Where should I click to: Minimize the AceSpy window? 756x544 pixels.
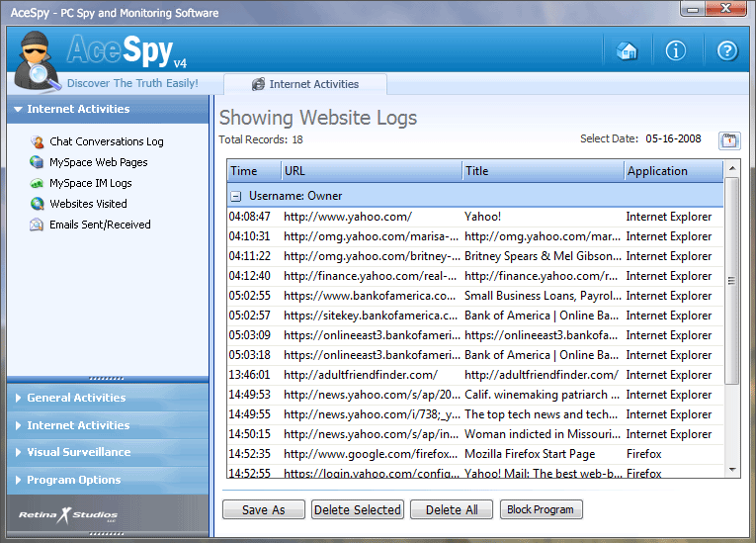[x=693, y=9]
